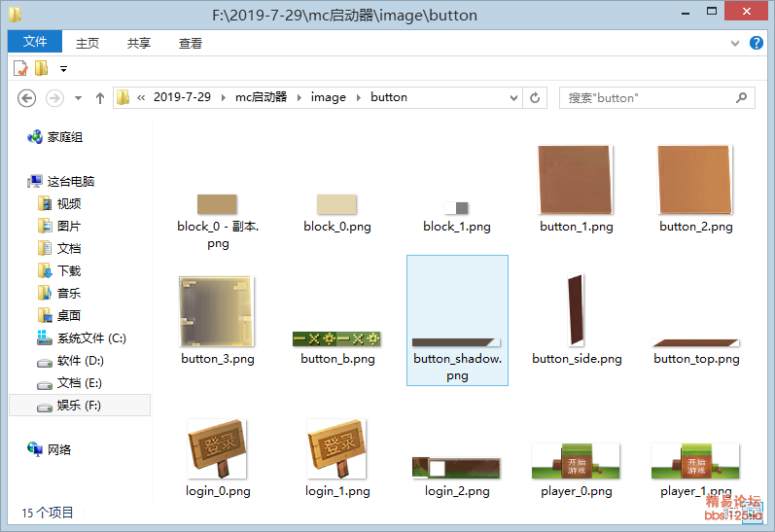The width and height of the screenshot is (775, 532).
Task: Select the login_2.png file thumbnail
Action: coord(456,468)
